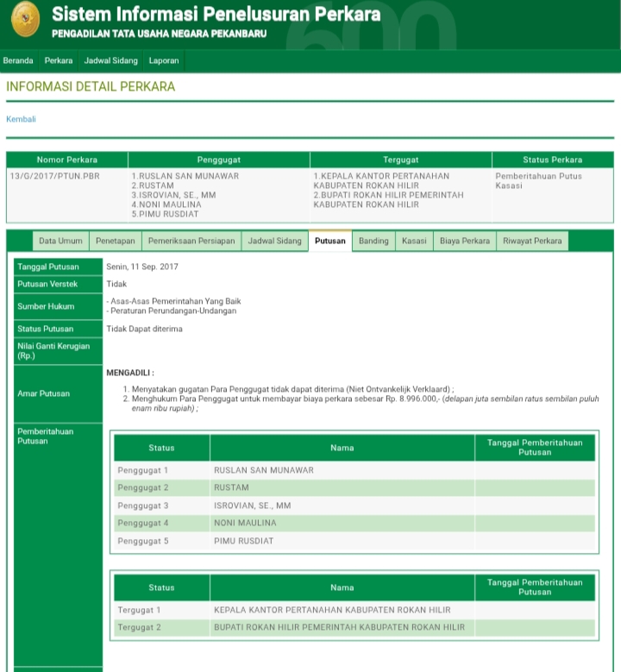Open the Laporan menu

164,60
